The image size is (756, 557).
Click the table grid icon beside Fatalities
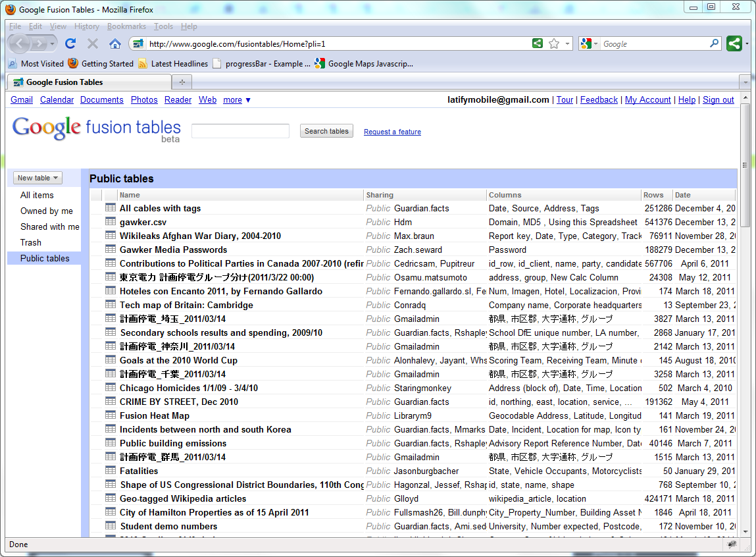[109, 471]
